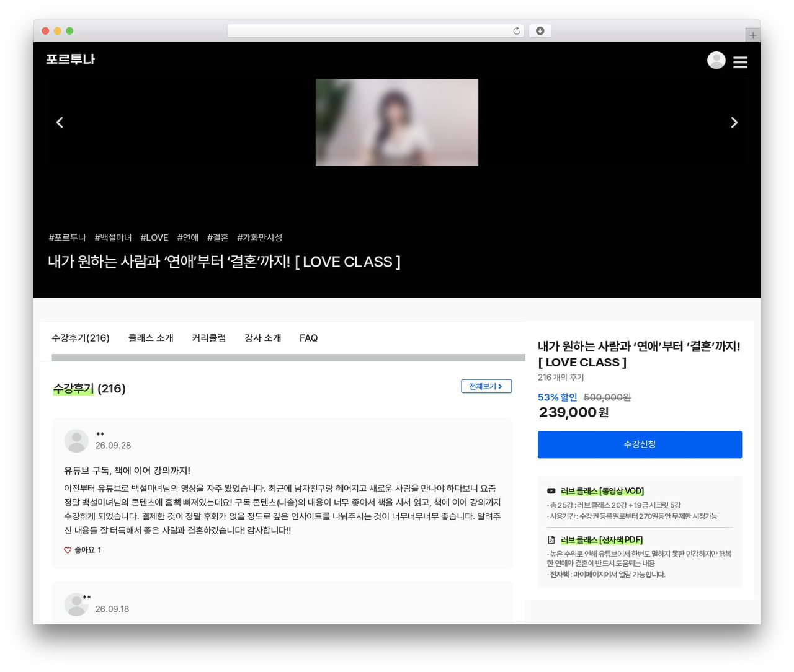The width and height of the screenshot is (794, 672).
Task: Click the 239,000 원 price
Action: point(574,412)
